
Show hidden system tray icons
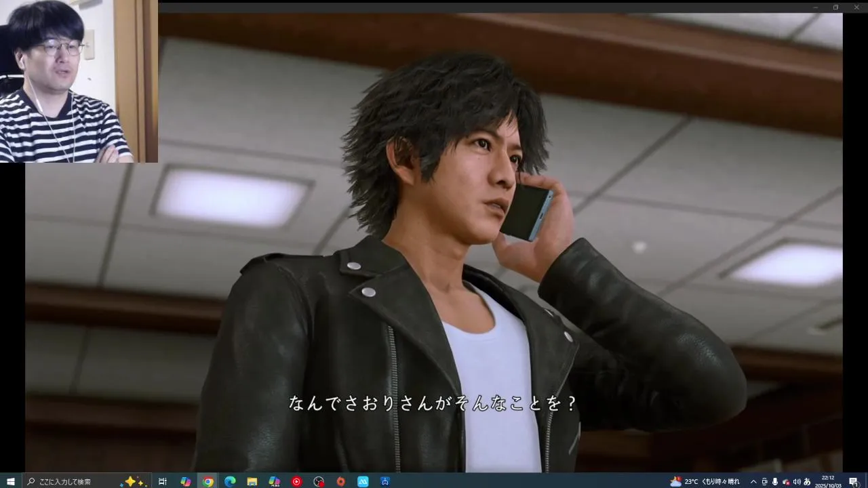[753, 481]
